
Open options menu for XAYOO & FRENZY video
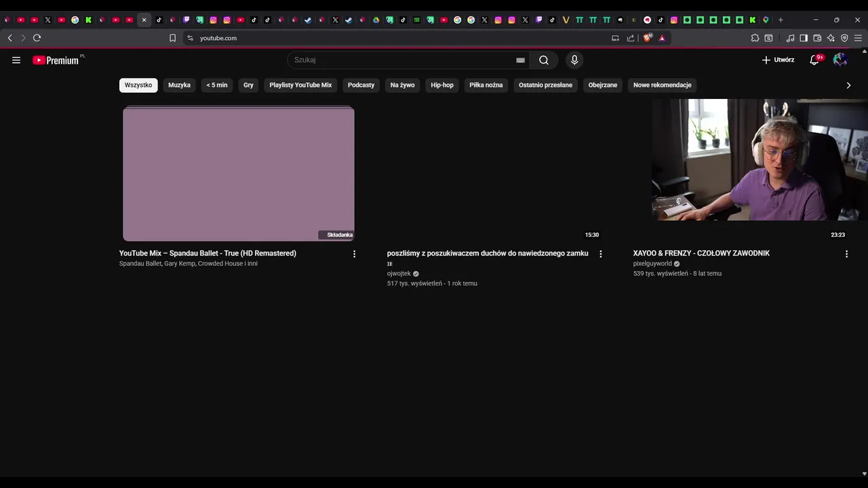846,254
